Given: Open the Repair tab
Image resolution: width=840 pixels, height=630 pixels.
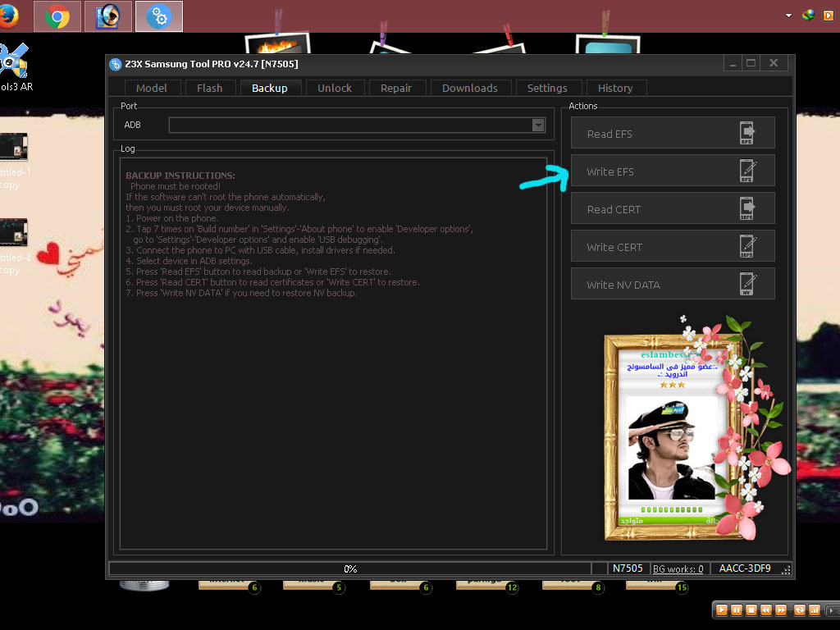Looking at the screenshot, I should pyautogui.click(x=396, y=88).
